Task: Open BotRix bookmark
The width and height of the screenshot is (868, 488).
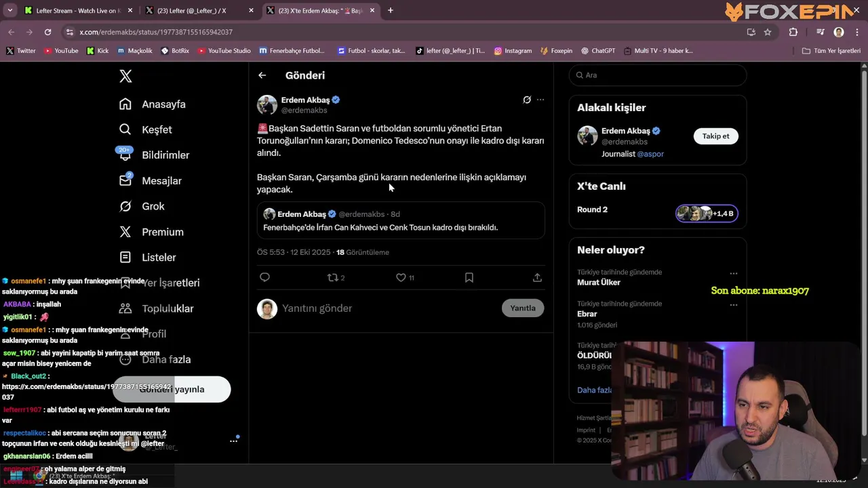Action: [175, 51]
